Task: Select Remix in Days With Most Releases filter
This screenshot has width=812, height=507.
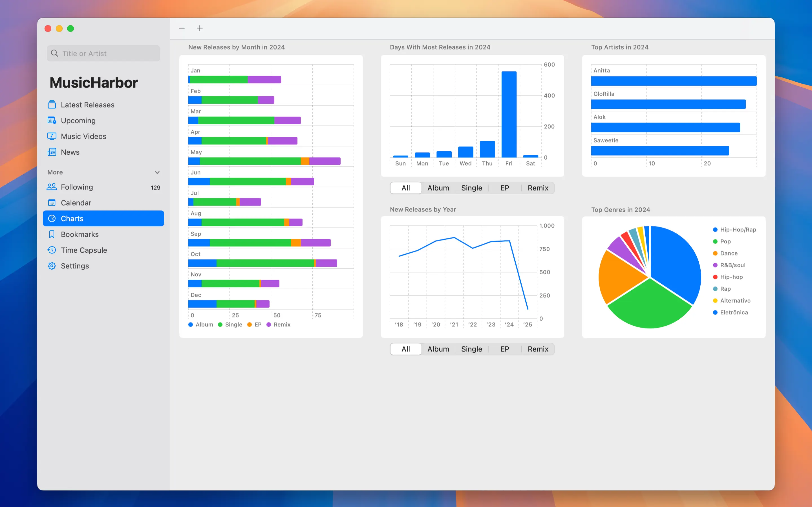Action: 538,188
